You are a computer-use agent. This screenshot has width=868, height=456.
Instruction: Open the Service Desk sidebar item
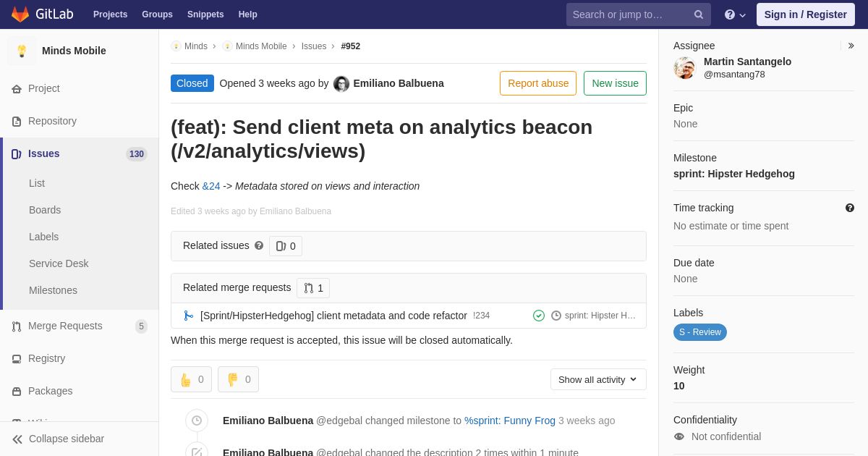coord(59,263)
